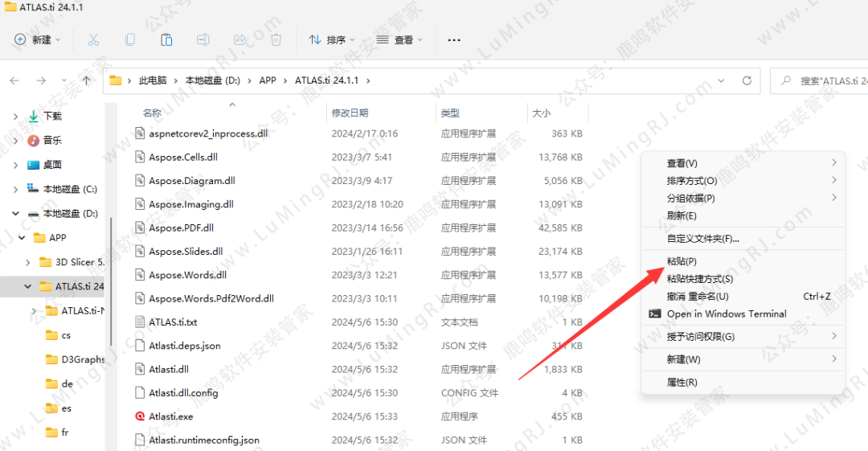This screenshot has height=451, width=868.
Task: Select the es folder in tree
Action: click(67, 408)
